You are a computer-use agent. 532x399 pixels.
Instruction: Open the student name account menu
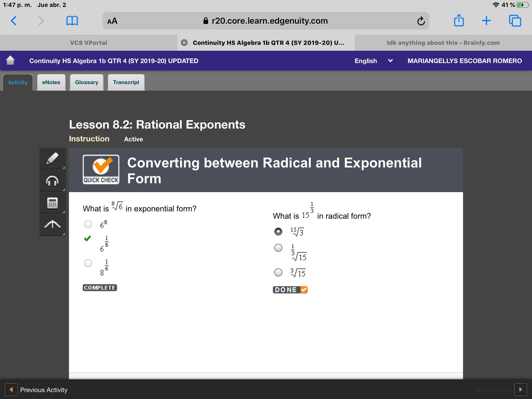(465, 61)
